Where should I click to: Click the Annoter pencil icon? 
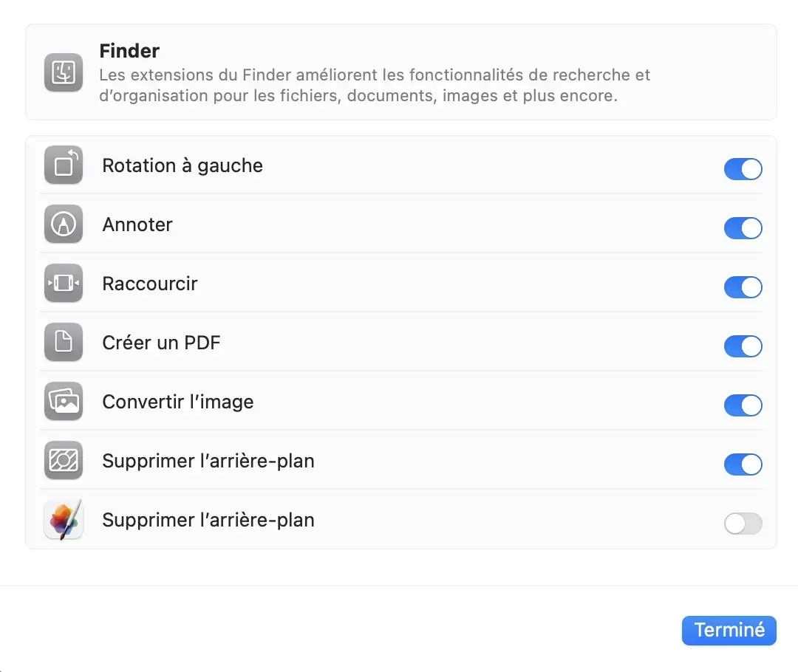(64, 224)
